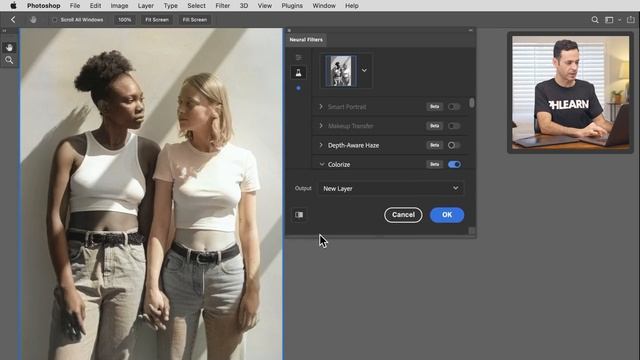The image size is (640, 360).
Task: Open the workspace dropdown arrow
Action: point(620,20)
